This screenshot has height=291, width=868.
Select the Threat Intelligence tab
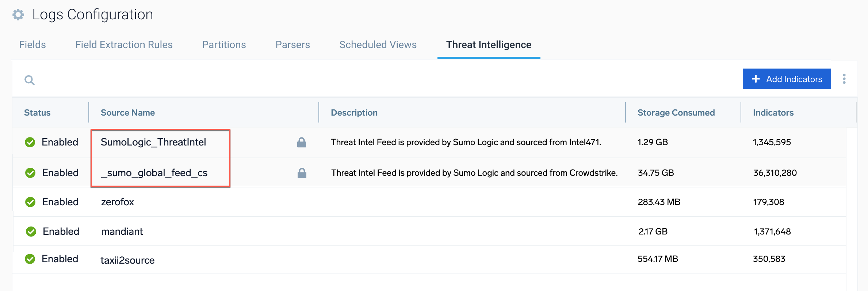pyautogui.click(x=489, y=44)
